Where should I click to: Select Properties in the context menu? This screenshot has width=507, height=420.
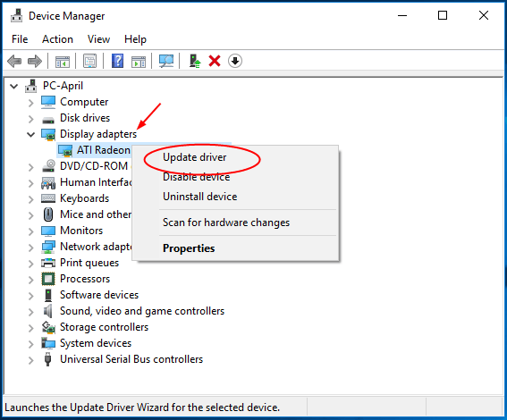coord(189,248)
